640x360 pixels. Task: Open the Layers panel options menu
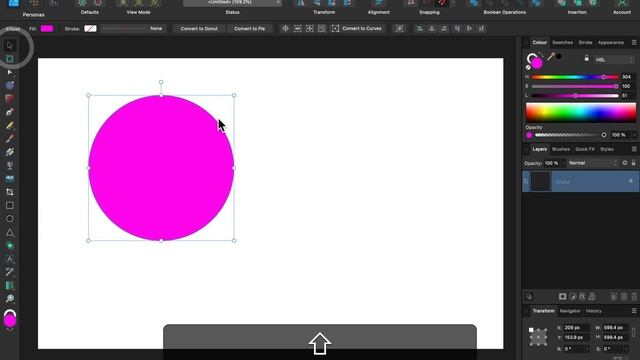click(634, 149)
